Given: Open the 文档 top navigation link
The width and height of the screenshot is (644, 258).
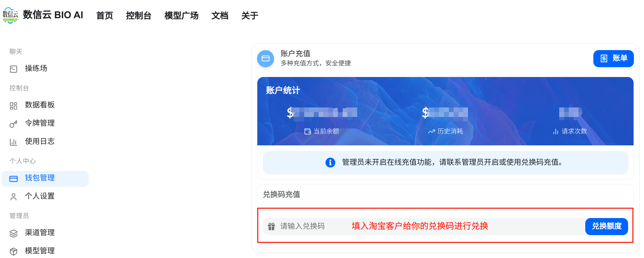Looking at the screenshot, I should click(220, 15).
